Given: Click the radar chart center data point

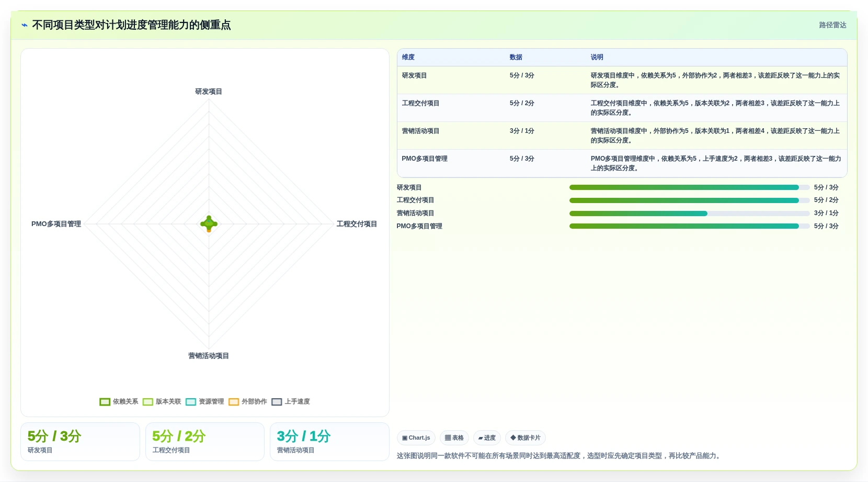Looking at the screenshot, I should 209,224.
